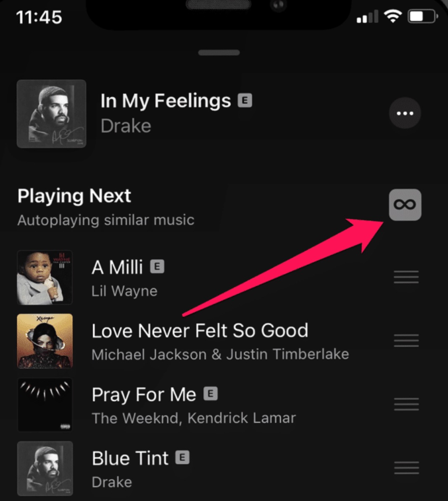
Task: Play A Milli song title
Action: point(117,267)
